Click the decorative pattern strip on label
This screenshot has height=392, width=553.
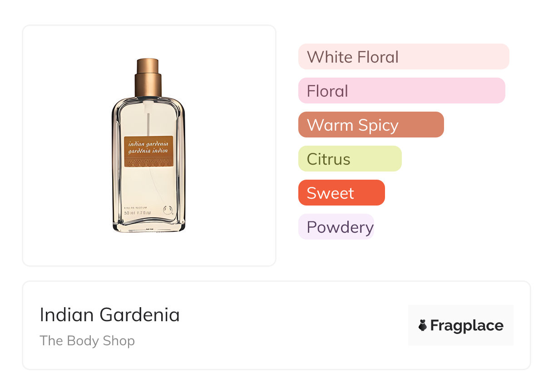[148, 162]
